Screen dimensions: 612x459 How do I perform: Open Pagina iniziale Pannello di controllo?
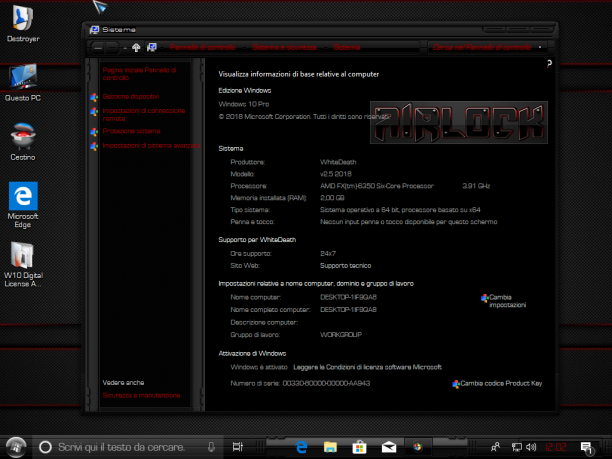tap(139, 74)
